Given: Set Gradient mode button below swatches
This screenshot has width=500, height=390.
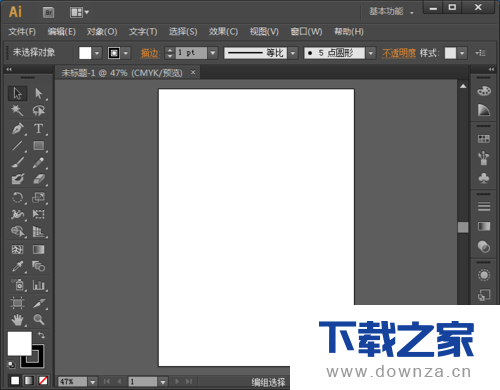Looking at the screenshot, I should point(29,381).
